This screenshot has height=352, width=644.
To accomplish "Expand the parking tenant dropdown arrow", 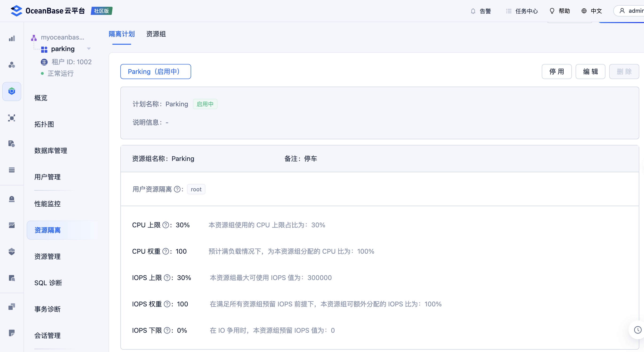I will (89, 49).
